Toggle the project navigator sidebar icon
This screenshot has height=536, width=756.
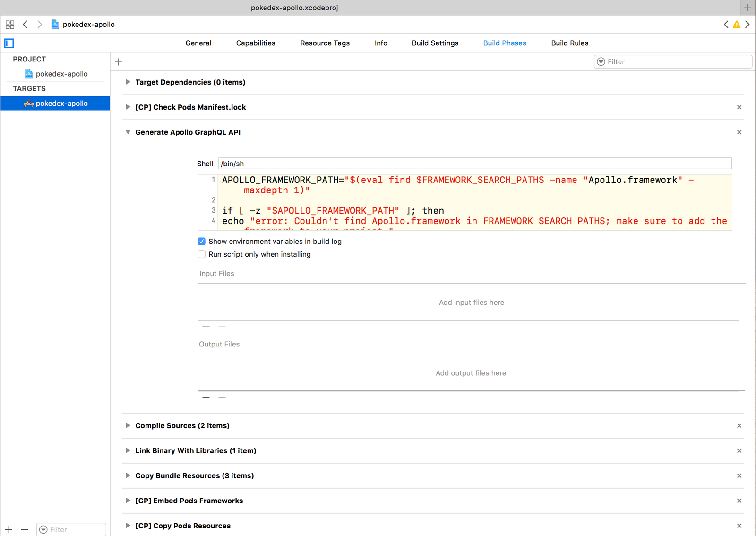pyautogui.click(x=9, y=43)
